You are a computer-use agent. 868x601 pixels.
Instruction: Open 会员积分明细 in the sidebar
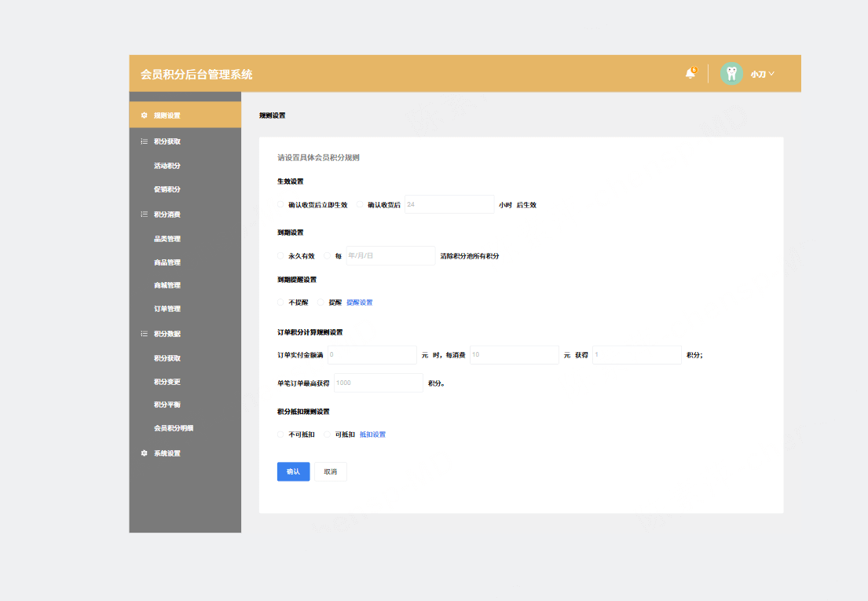tap(173, 428)
